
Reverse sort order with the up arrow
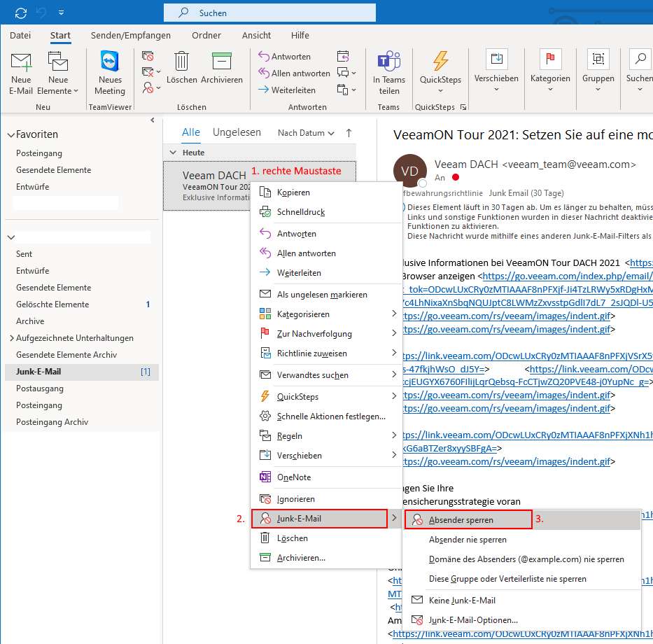[349, 133]
